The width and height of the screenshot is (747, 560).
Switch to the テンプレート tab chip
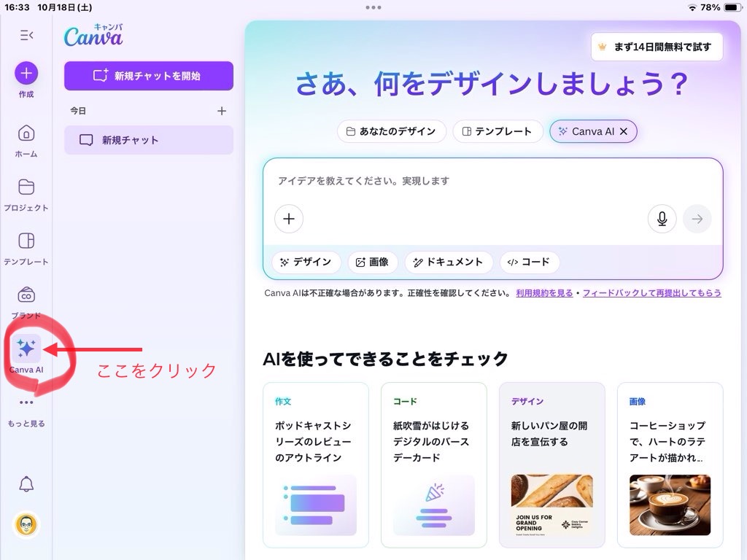click(x=498, y=131)
